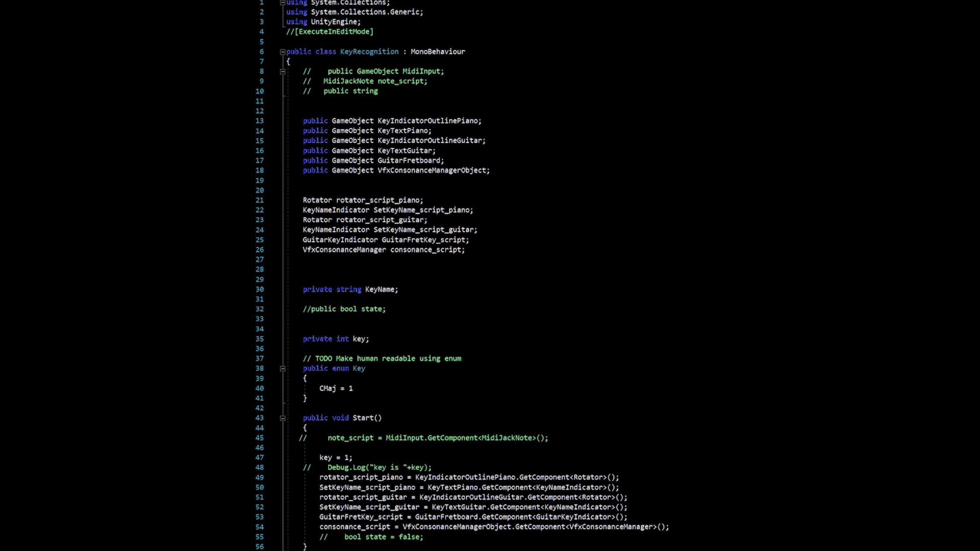Click the '// bool state = false;' comment

tap(371, 537)
